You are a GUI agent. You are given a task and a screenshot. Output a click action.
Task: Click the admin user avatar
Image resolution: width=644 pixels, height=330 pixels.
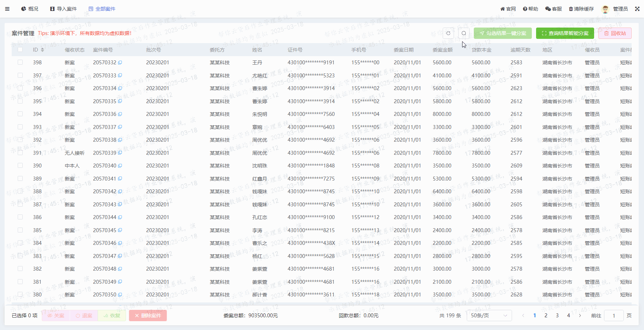(x=605, y=9)
